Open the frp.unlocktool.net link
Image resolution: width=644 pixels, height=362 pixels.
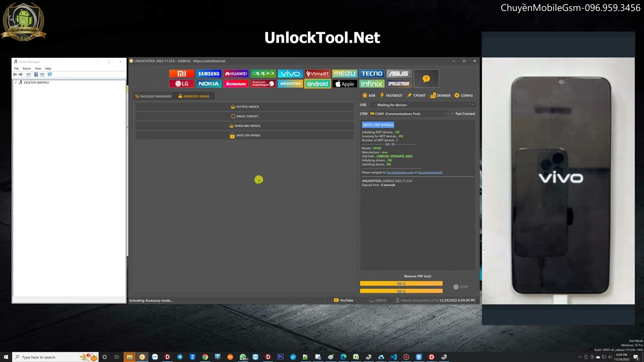pyautogui.click(x=430, y=172)
